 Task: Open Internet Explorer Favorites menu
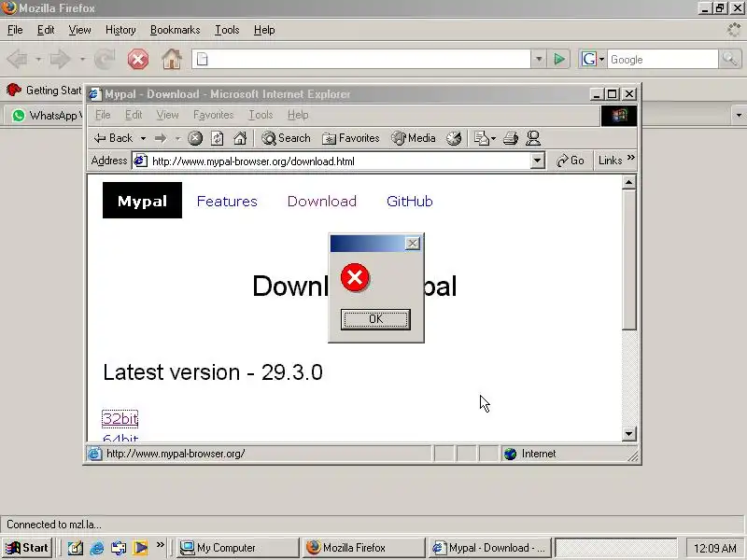coord(213,115)
